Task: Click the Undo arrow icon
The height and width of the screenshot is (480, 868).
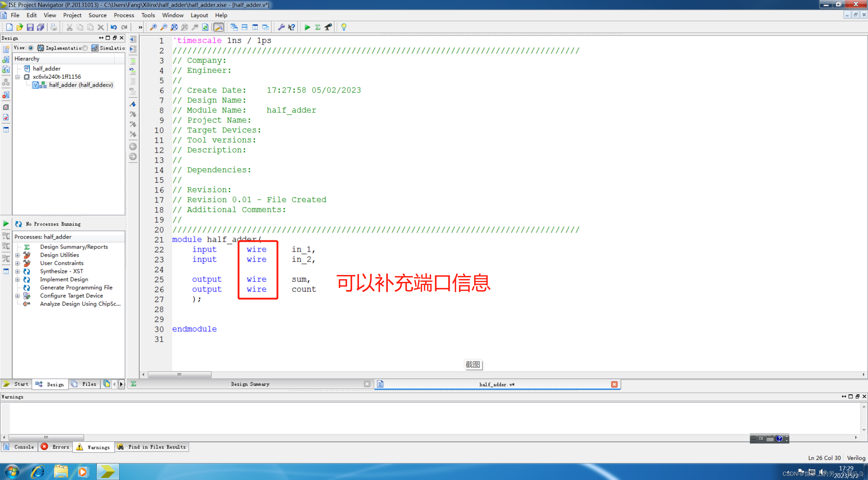Action: click(x=114, y=27)
